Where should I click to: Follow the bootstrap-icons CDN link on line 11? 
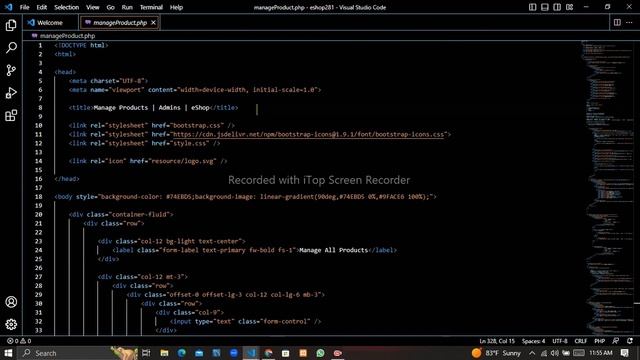309,134
